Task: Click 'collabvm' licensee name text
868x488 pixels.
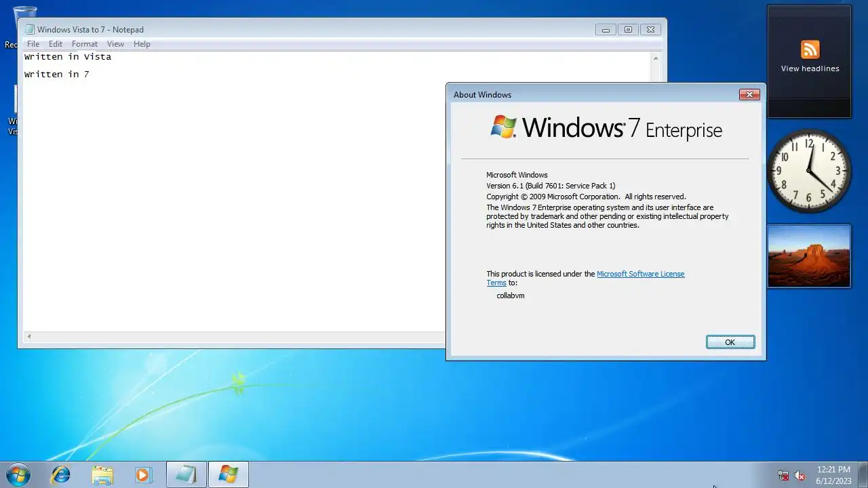Action: 511,296
